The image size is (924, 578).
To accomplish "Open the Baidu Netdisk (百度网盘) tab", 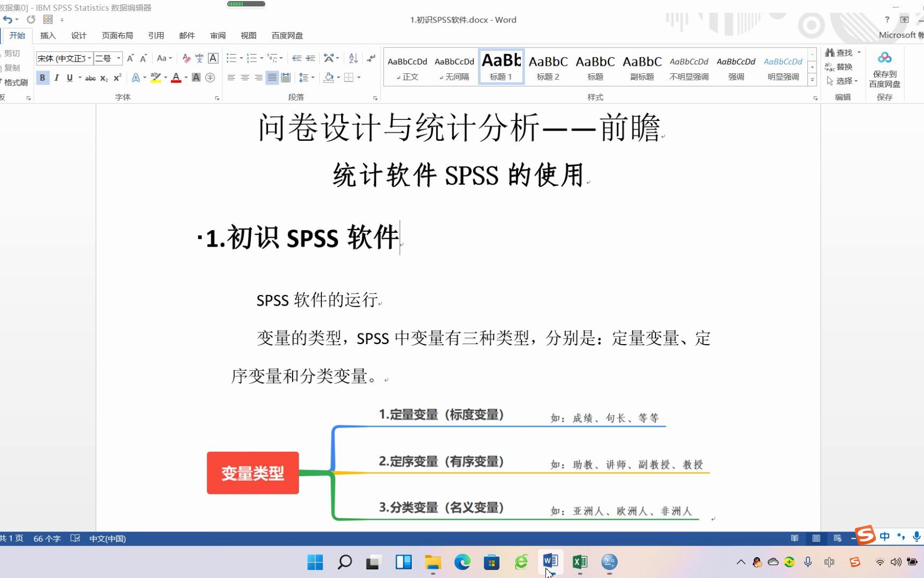I will [287, 35].
